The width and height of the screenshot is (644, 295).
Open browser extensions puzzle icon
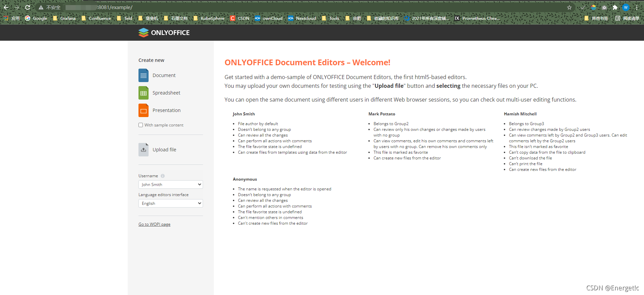point(615,7)
